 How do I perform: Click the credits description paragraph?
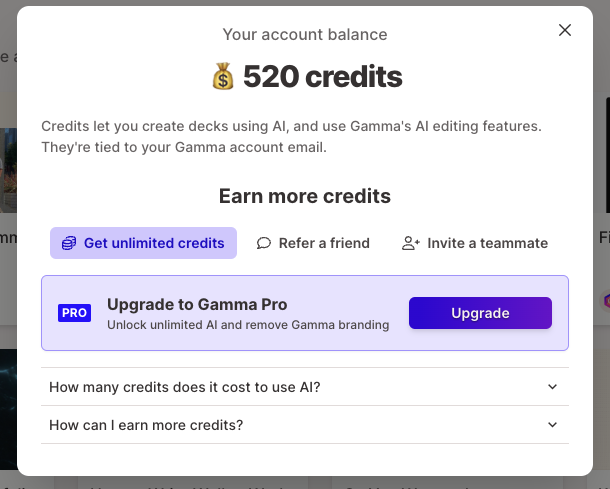tap(291, 137)
